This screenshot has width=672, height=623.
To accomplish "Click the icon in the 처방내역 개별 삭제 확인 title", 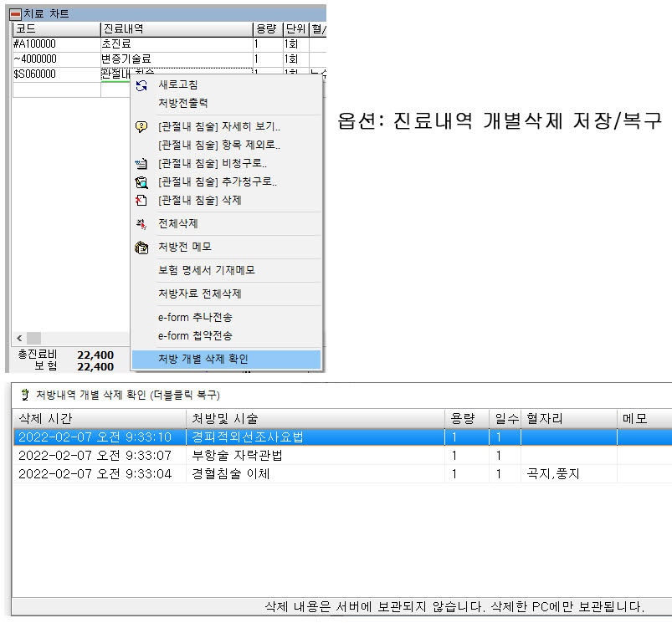I will point(25,394).
